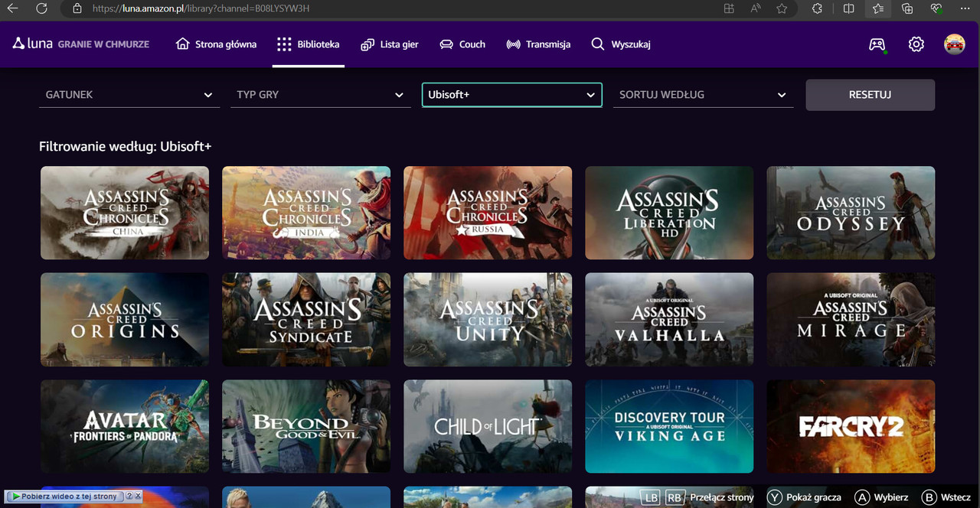
Task: Click Y Pokaż gracza hint
Action: coord(803,497)
